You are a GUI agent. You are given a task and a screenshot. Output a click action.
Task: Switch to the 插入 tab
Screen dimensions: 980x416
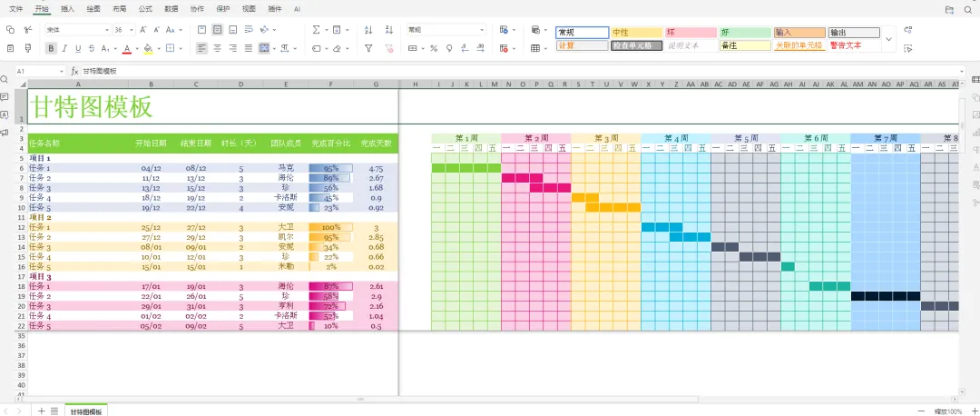[x=67, y=9]
